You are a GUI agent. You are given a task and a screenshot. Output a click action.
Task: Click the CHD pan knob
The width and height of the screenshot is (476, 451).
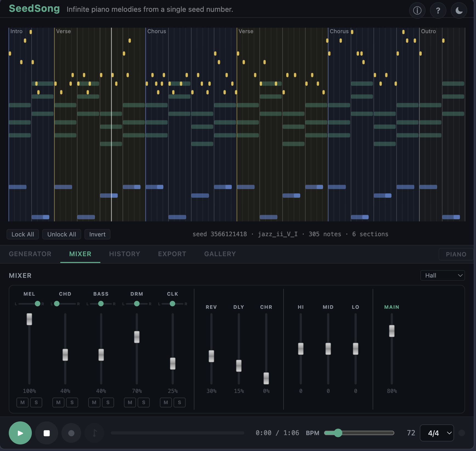[x=57, y=304]
